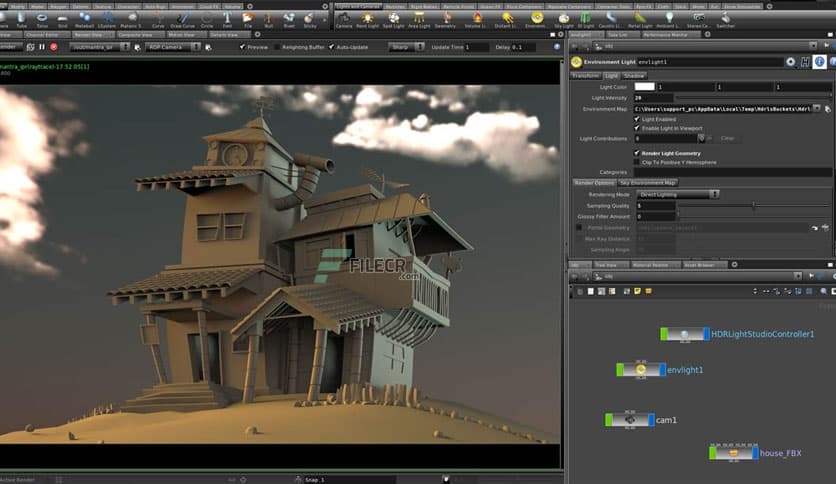Viewport: 836px width, 484px height.
Task: Select the house_FBX node
Action: tap(734, 453)
